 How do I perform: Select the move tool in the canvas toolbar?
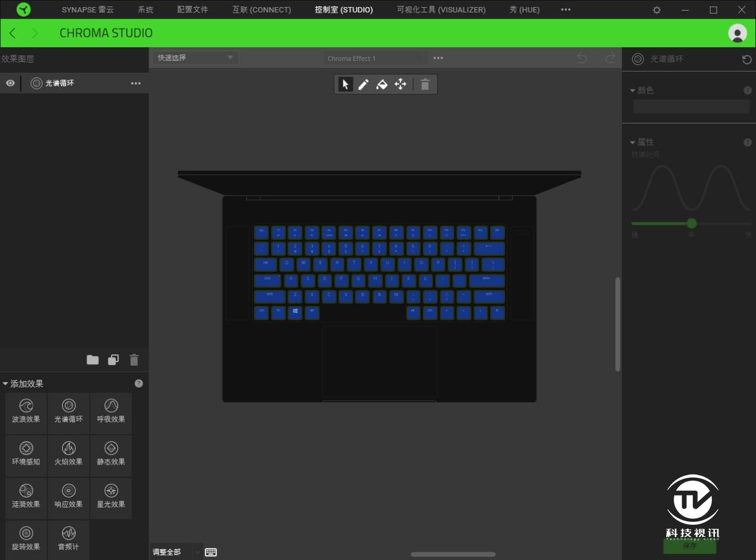click(x=400, y=84)
